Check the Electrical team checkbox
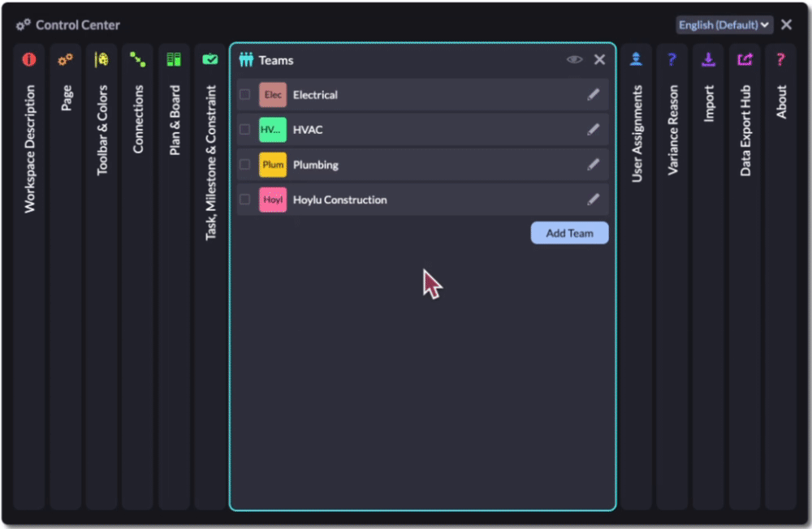 click(x=245, y=95)
